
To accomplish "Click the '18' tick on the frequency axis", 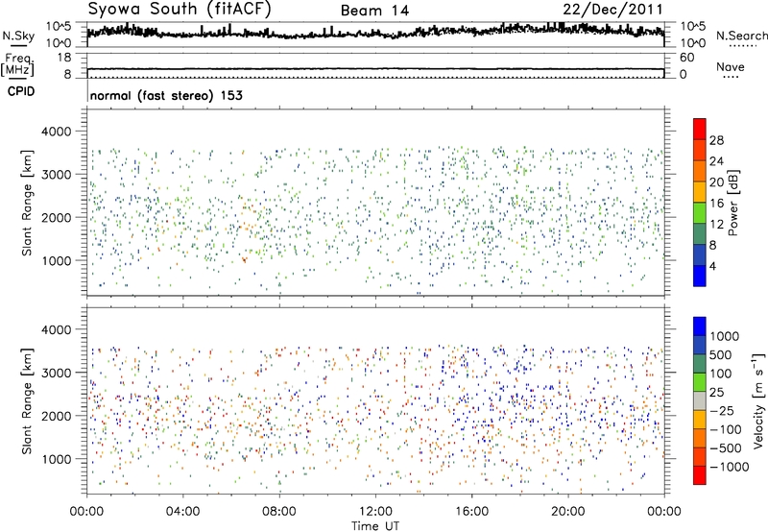I will coord(64,58).
